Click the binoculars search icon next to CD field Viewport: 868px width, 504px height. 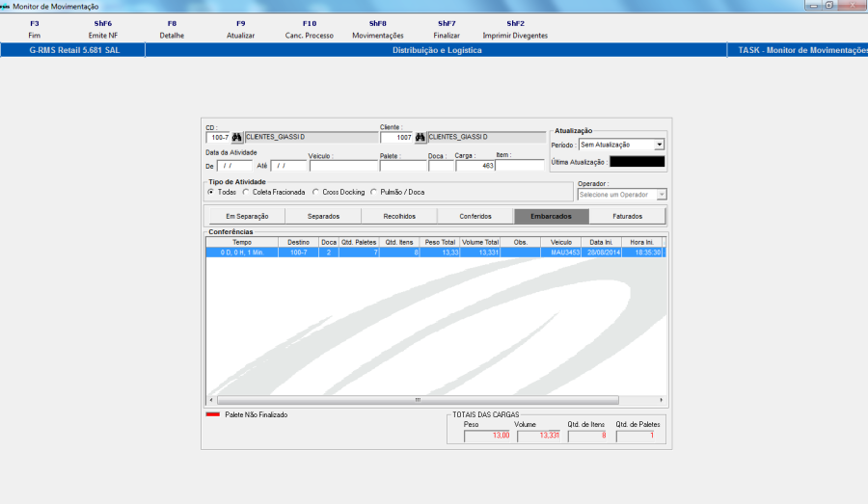pos(237,137)
